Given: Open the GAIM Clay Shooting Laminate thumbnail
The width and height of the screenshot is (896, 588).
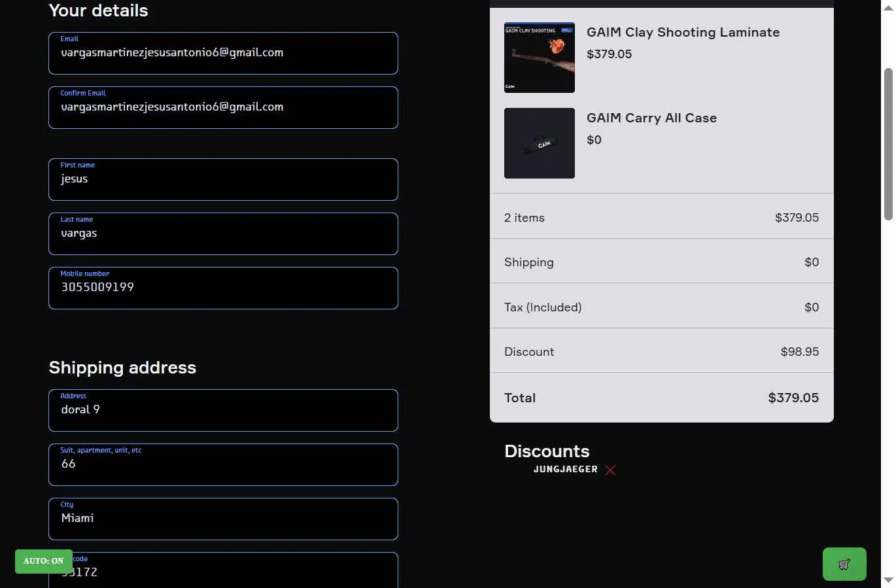Looking at the screenshot, I should (x=540, y=58).
